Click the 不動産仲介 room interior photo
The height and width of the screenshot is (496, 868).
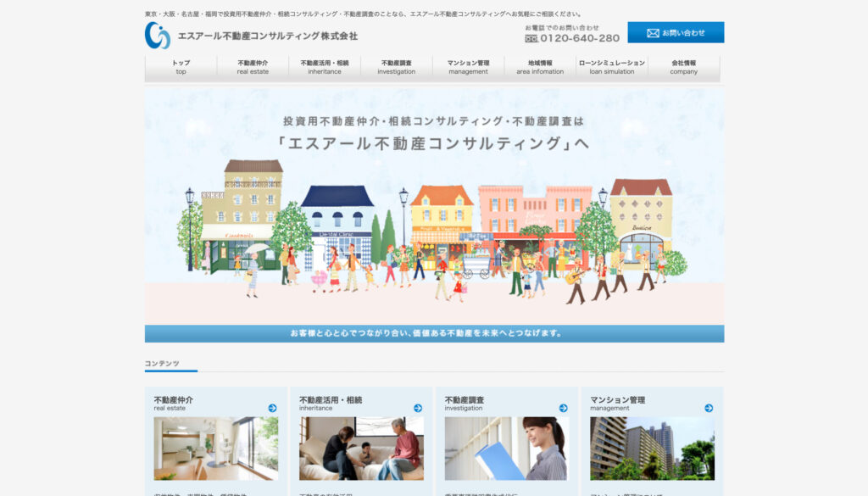tap(215, 448)
